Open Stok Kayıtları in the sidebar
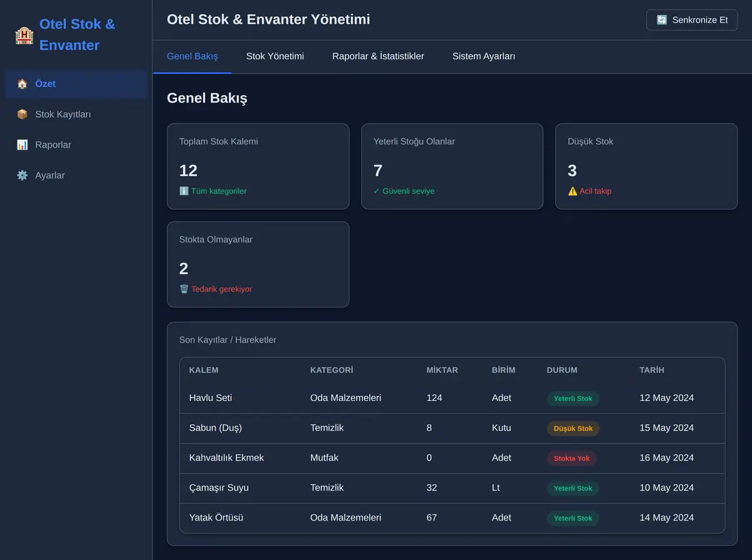Image resolution: width=752 pixels, height=560 pixels. pos(76,115)
